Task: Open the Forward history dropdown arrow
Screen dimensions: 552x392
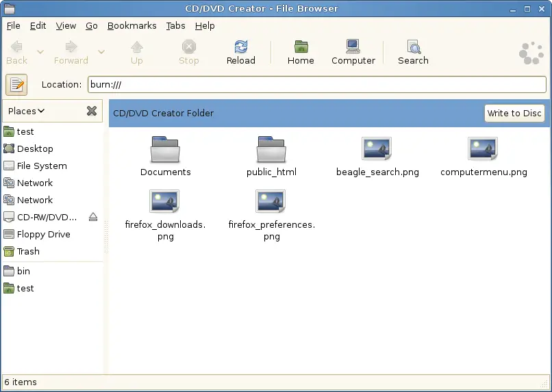Action: point(101,52)
